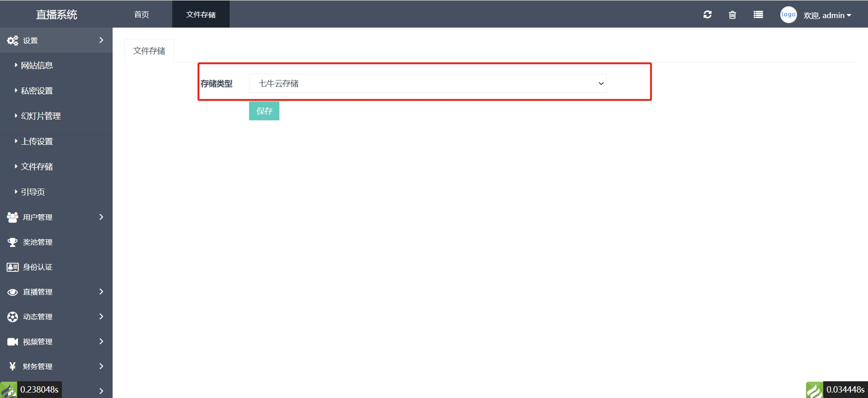
Task: Open 引导页 in sidebar
Action: (33, 192)
